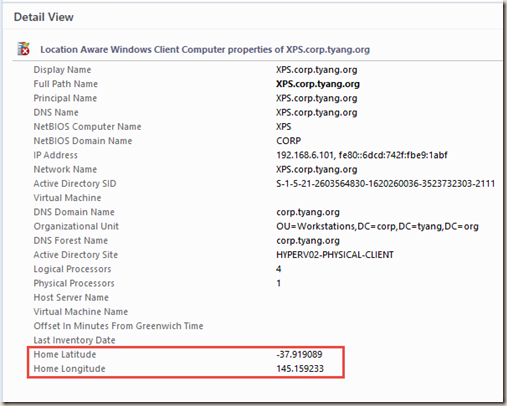
Task: Click the NetBIOS Domain Name value CORP
Action: (288, 141)
